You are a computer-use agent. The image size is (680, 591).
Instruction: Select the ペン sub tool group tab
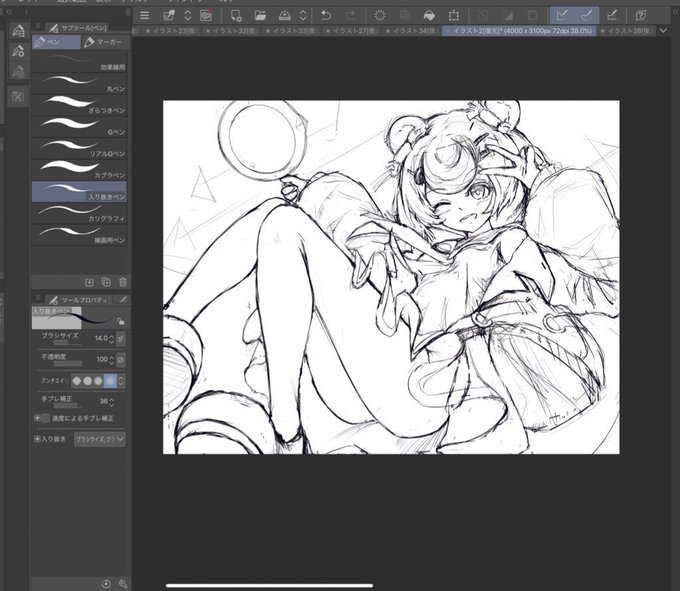point(56,42)
